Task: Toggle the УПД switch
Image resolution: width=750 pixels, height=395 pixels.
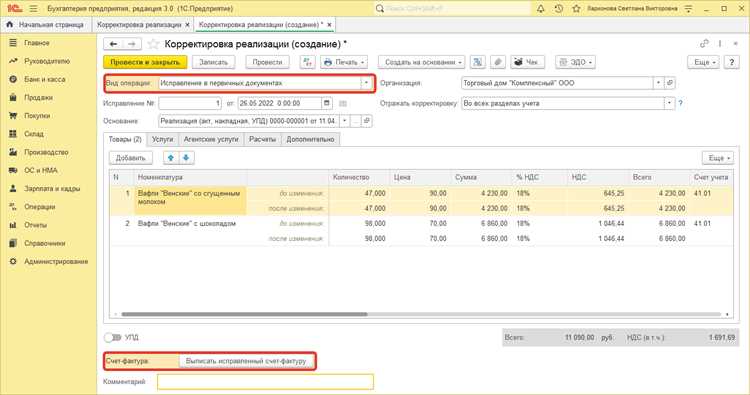Action: [113, 338]
